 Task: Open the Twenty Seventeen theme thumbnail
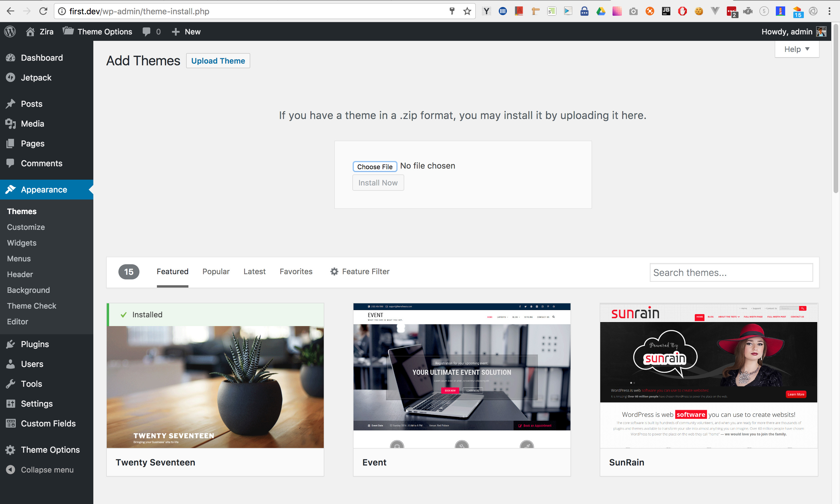(215, 387)
